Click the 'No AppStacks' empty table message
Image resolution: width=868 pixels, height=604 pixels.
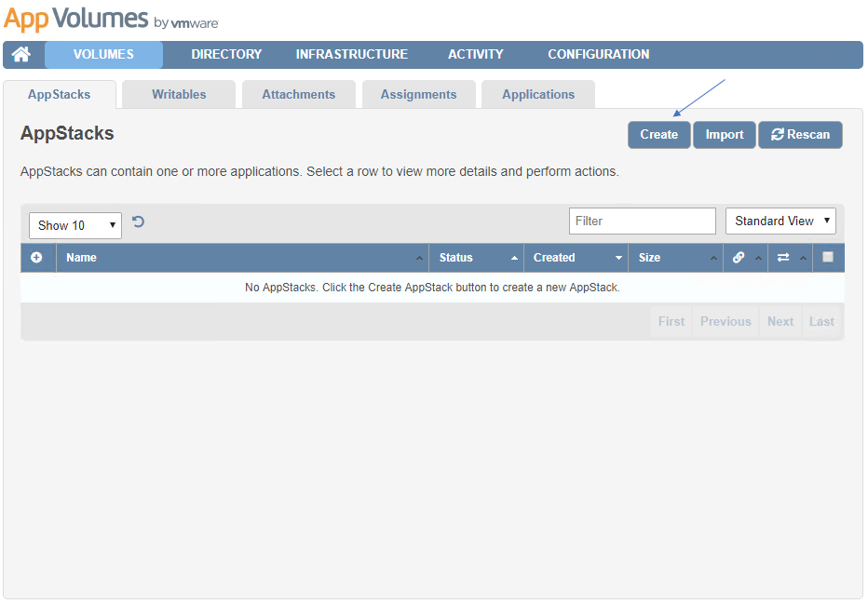coord(432,288)
